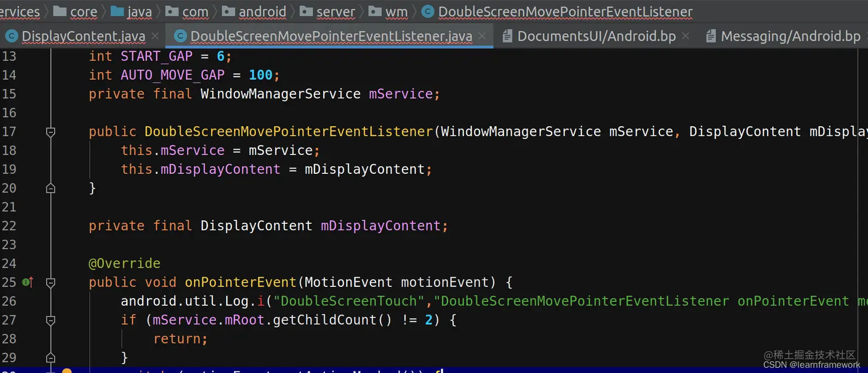
Task: Click the value 100 on line 14
Action: (x=261, y=75)
